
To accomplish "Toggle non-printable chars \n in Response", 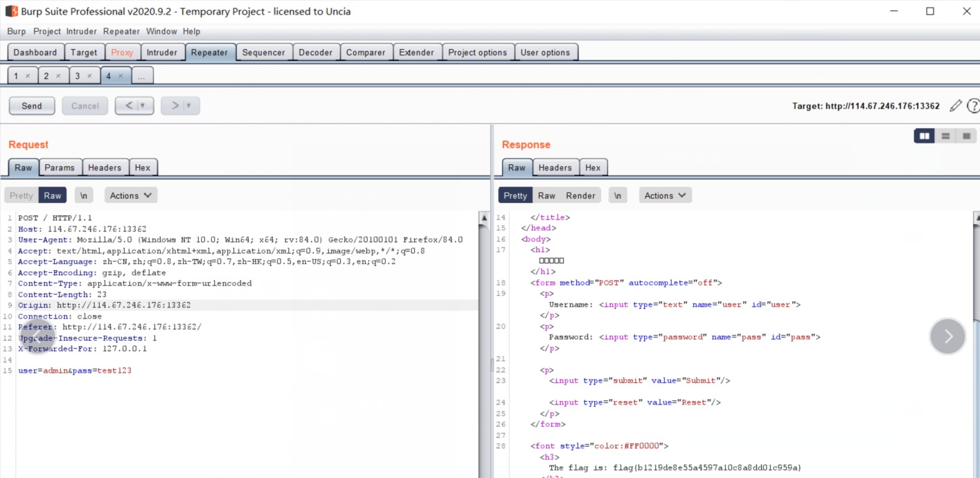I will pyautogui.click(x=618, y=195).
